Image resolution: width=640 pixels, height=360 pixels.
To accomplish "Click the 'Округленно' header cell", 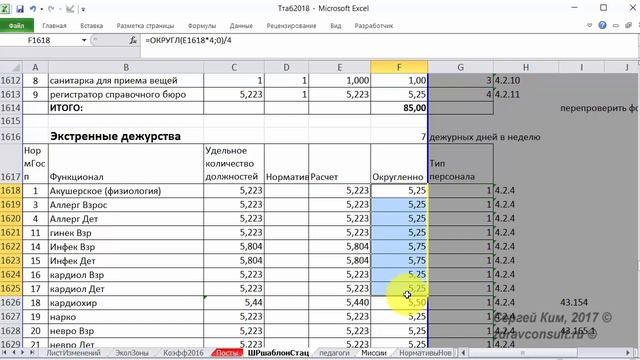I will 399,163.
